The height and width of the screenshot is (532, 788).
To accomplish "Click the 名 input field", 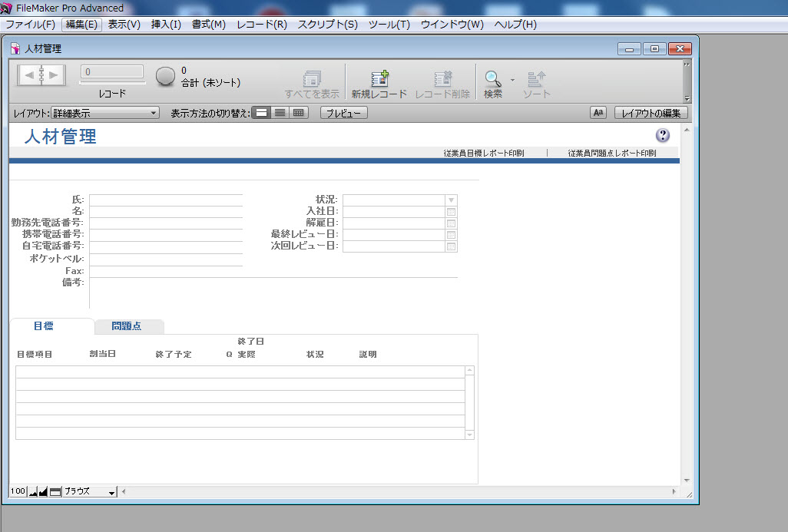I will tap(166, 211).
